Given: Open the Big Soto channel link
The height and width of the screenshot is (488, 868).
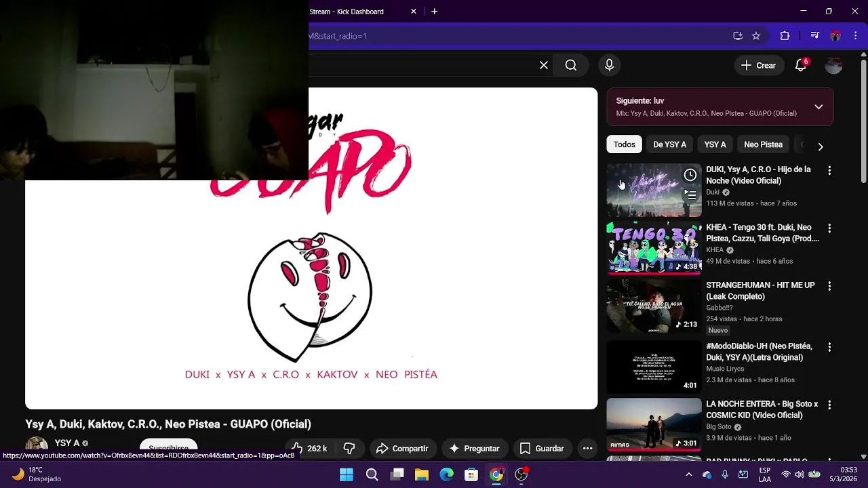Looking at the screenshot, I should coord(719,426).
